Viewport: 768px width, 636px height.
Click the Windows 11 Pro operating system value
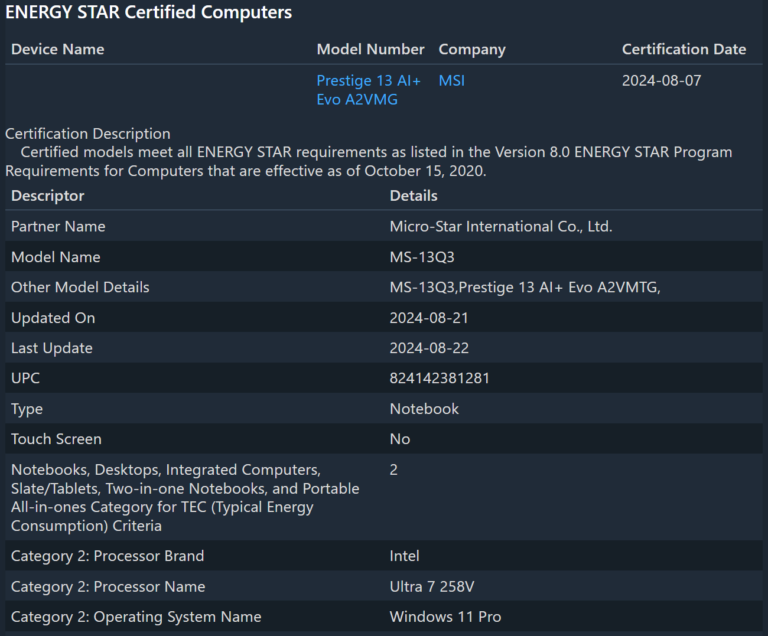tap(445, 617)
